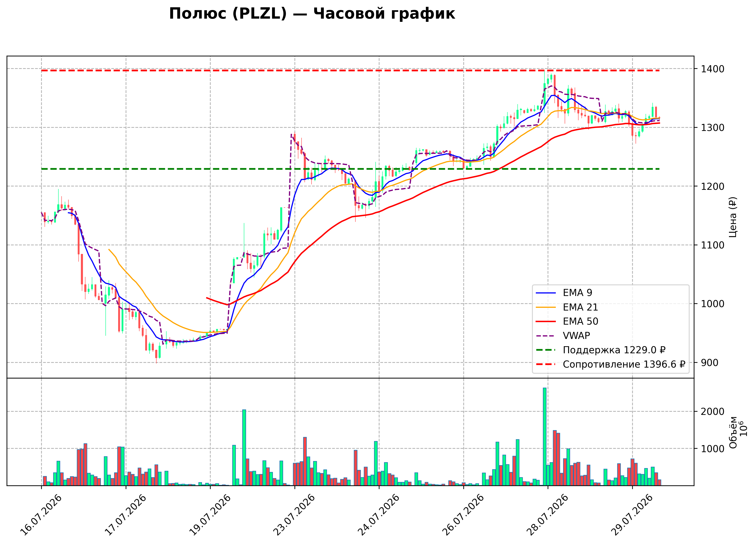Click the blue line sample beside EMA 9
This screenshot has height=544, width=756.
546,293
